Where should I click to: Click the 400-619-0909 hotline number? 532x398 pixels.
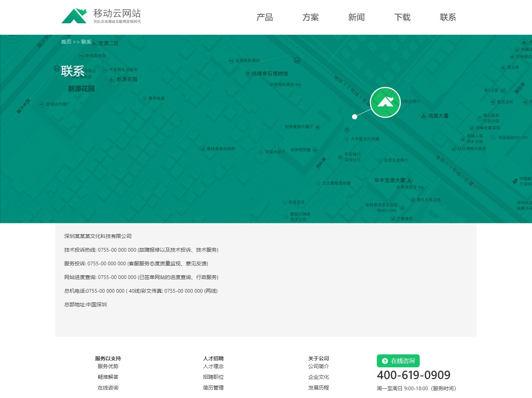[x=413, y=375]
